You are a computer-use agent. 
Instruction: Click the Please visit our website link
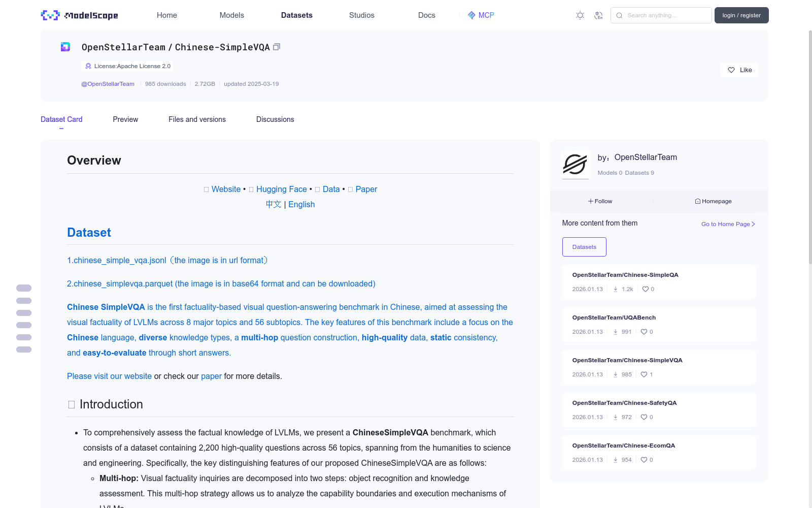110,376
